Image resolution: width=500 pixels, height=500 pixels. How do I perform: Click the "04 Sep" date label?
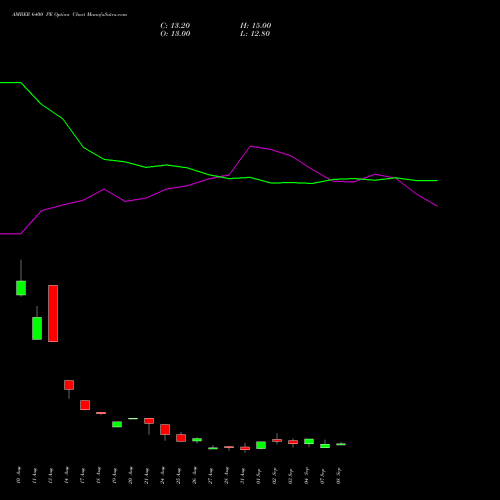click(x=306, y=475)
